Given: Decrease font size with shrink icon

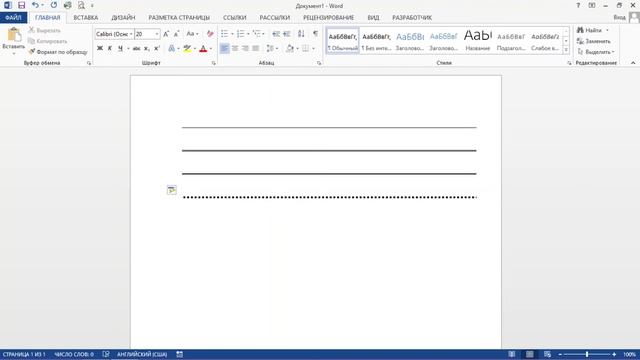Looking at the screenshot, I should click(176, 34).
